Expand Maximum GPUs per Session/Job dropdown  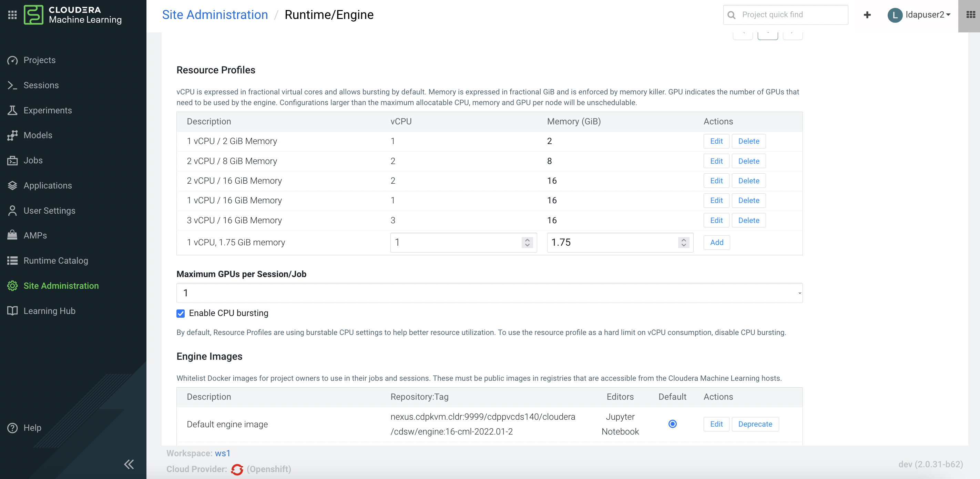(x=489, y=293)
